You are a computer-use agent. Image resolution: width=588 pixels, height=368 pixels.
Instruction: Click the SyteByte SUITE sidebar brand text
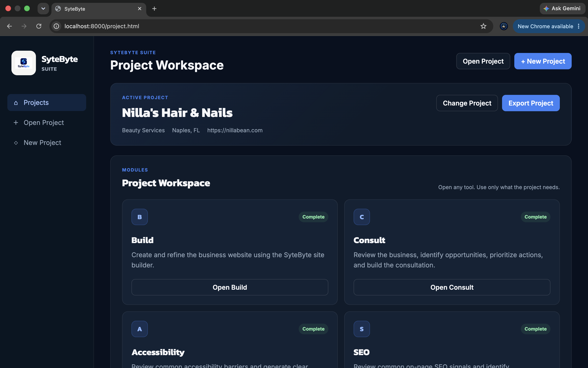coord(60,63)
